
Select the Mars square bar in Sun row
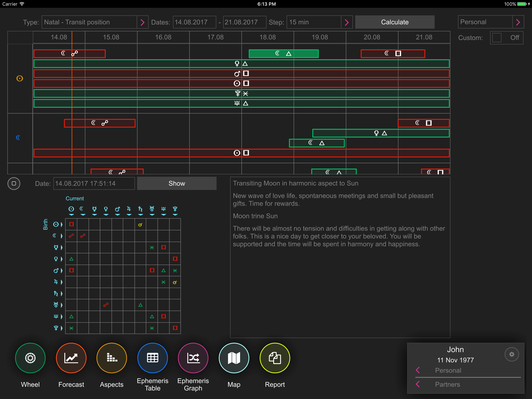(x=241, y=73)
